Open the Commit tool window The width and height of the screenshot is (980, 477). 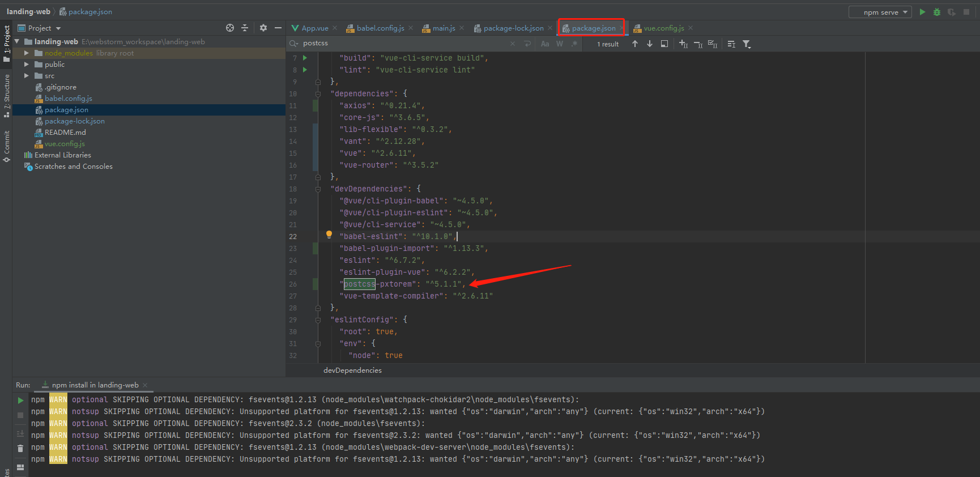6,146
